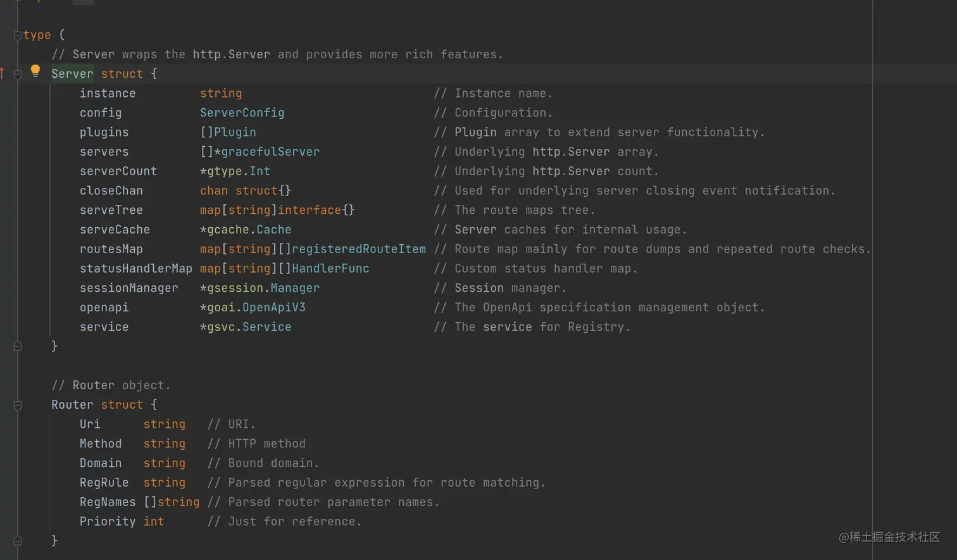Collapse the Router struct fold marker
This screenshot has height=560, width=957.
(x=18, y=406)
